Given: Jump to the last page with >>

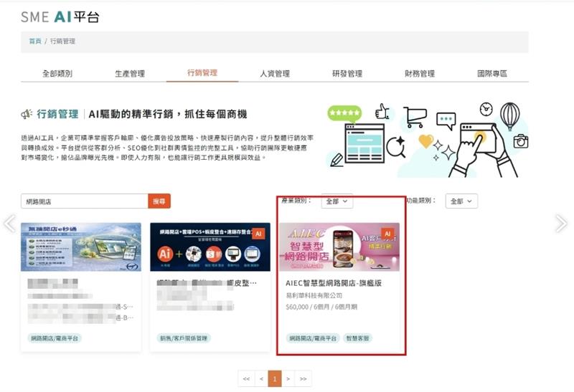Looking at the screenshot, I should pos(303,379).
